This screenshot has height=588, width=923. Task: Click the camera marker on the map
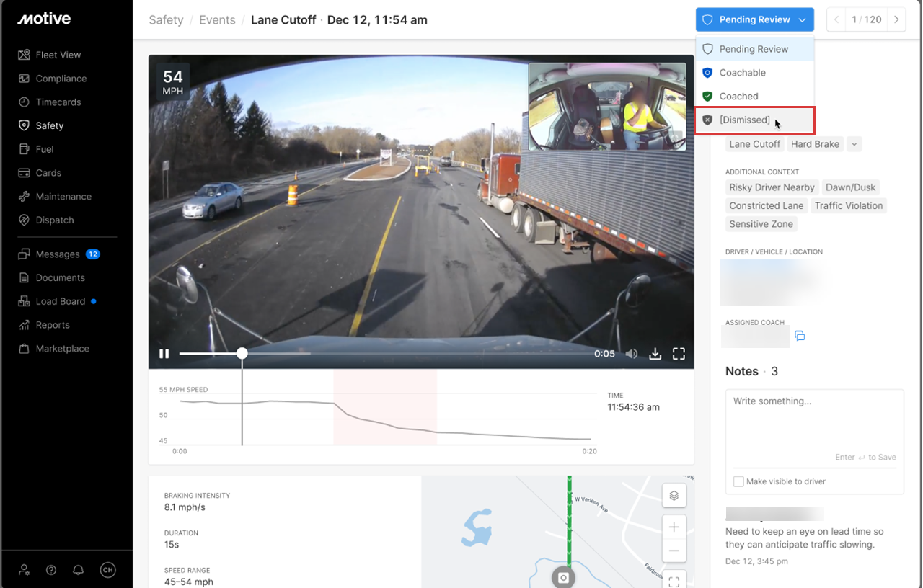click(x=564, y=578)
